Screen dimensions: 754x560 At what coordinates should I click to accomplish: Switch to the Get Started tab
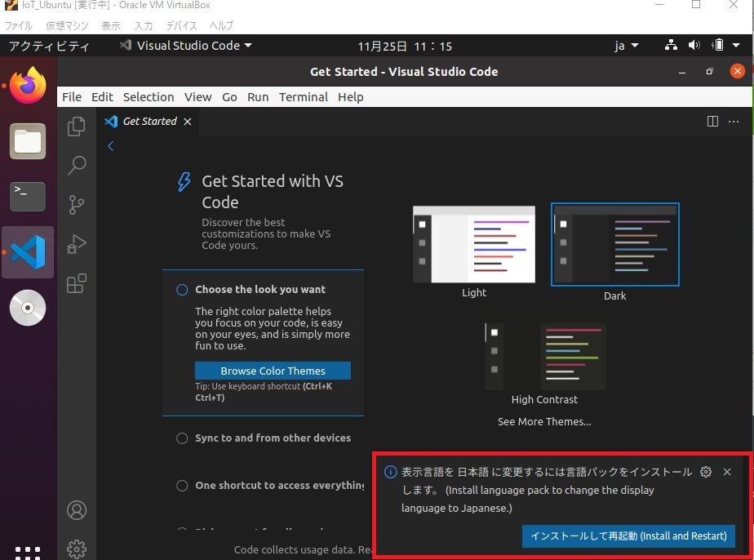(149, 122)
